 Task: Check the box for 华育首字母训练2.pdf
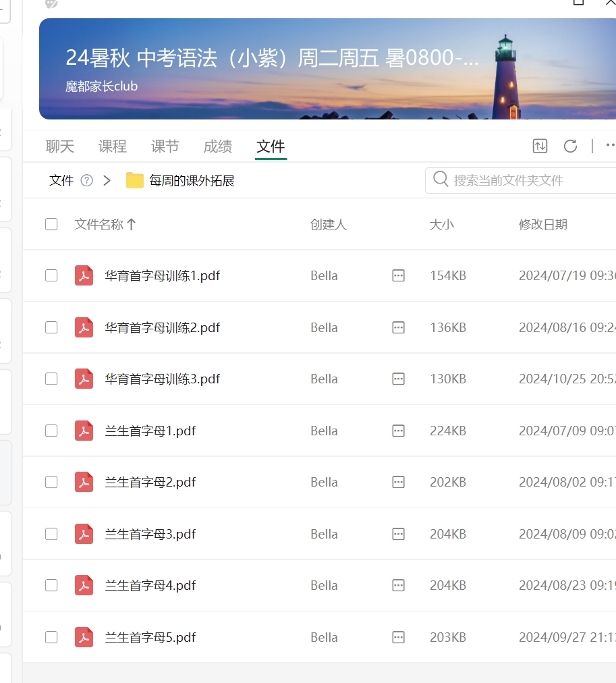[51, 327]
